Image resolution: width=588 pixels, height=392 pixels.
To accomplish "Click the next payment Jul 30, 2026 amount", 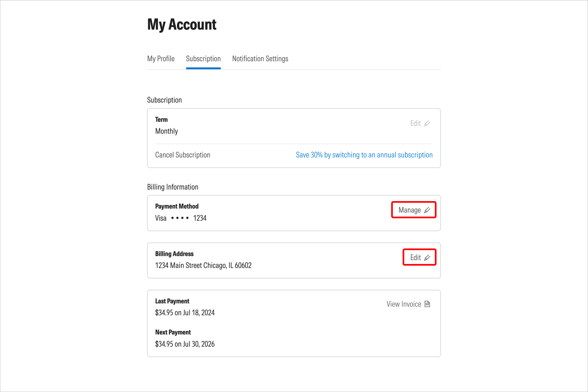I will point(185,344).
